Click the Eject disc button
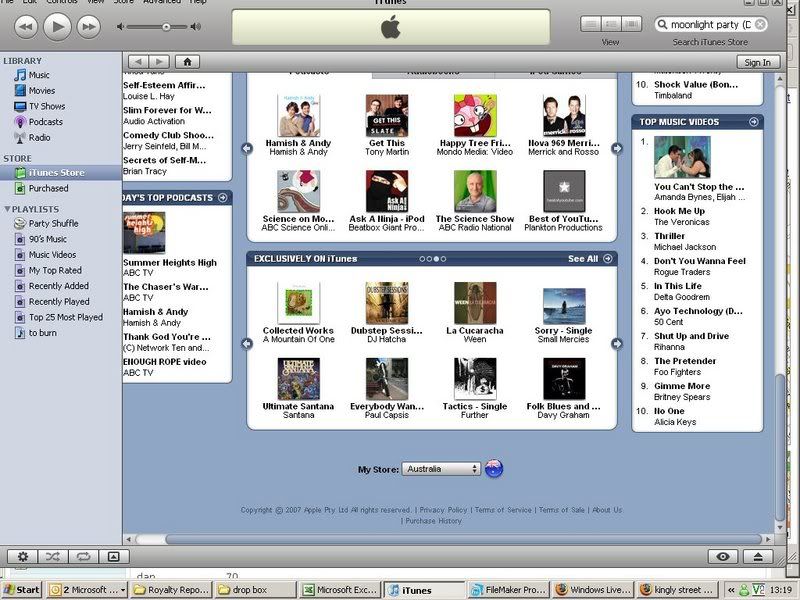This screenshot has height=600, width=800. click(758, 557)
